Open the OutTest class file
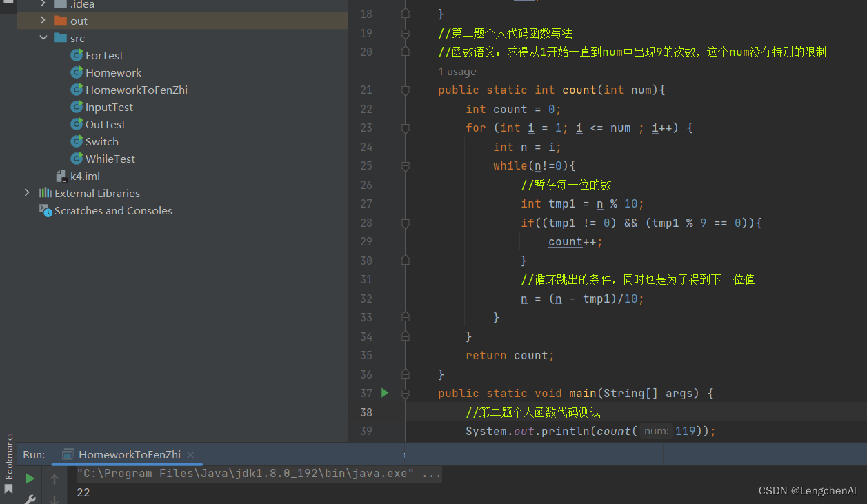The image size is (867, 504). click(x=106, y=124)
